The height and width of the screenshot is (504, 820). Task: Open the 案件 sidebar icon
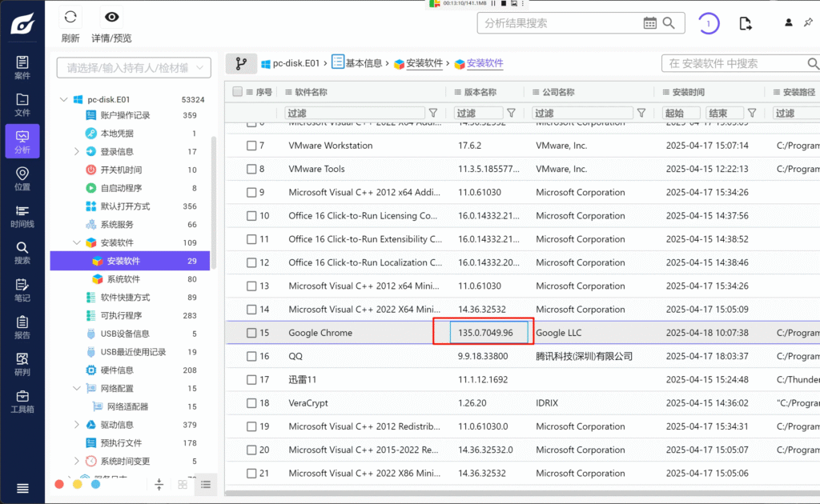point(22,67)
